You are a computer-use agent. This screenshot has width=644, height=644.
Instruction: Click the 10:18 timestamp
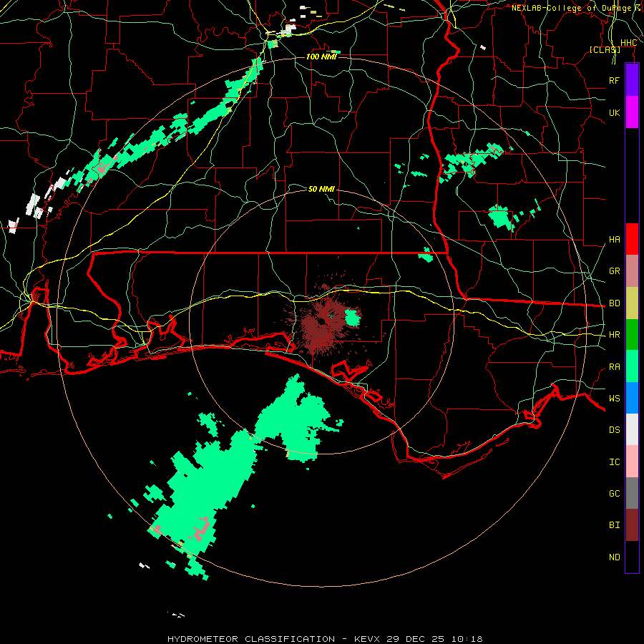point(467,639)
